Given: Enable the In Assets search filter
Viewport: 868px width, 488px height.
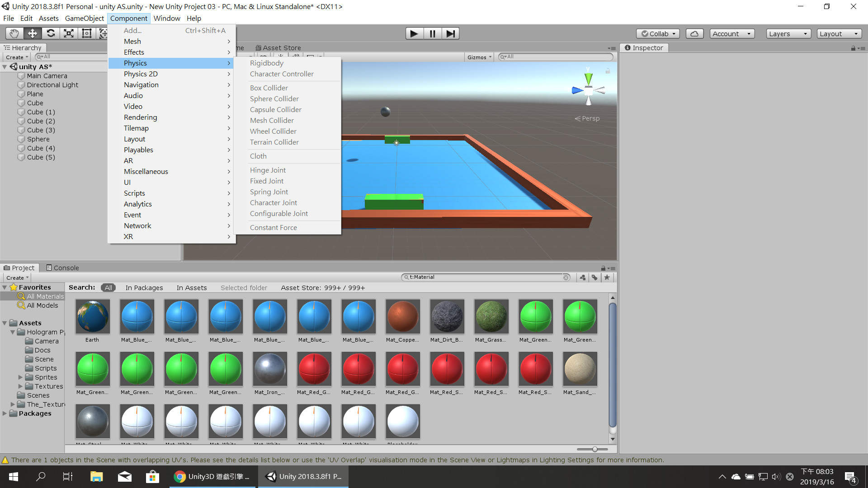Looking at the screenshot, I should pos(191,287).
